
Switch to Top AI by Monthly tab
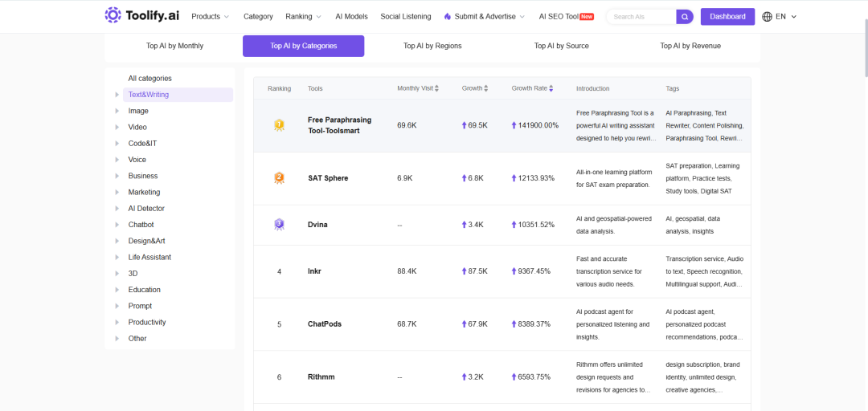click(x=175, y=46)
